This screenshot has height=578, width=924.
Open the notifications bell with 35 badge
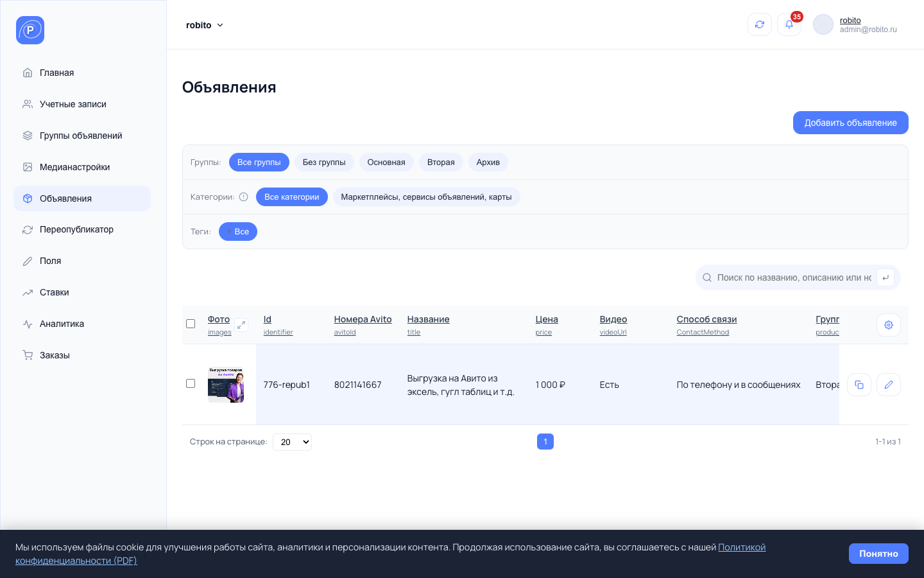(x=789, y=24)
